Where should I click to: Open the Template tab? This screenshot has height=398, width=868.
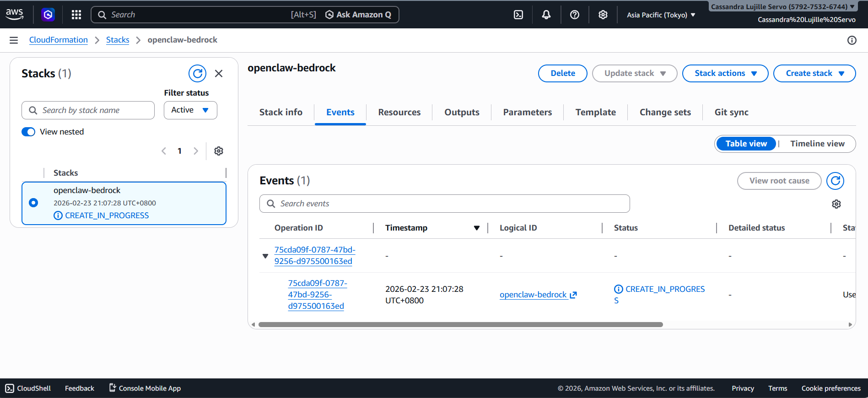click(x=595, y=112)
